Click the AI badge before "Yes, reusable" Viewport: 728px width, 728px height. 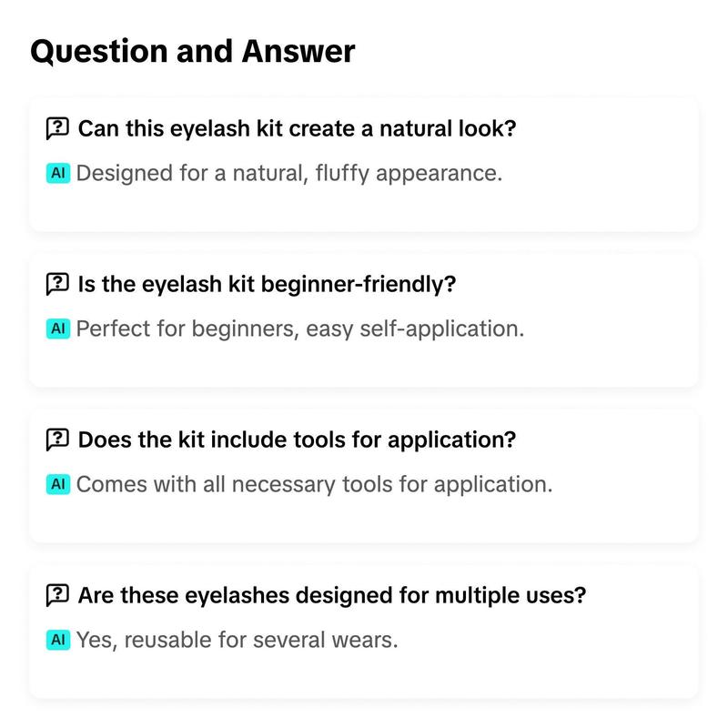point(58,641)
